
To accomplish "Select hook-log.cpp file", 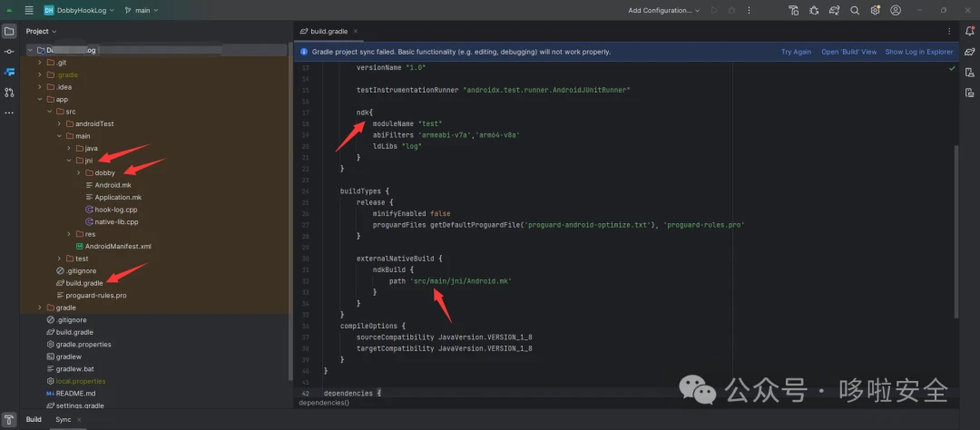I will tap(115, 210).
